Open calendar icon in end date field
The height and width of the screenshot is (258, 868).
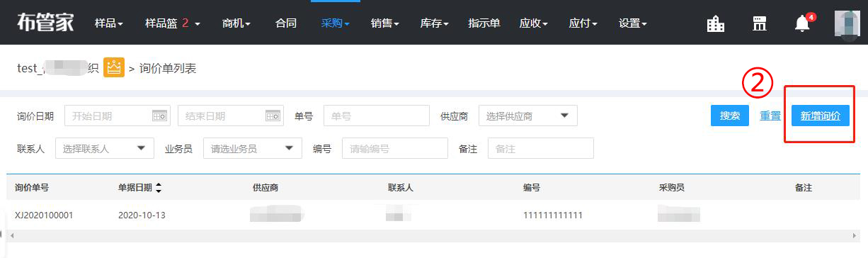click(273, 116)
